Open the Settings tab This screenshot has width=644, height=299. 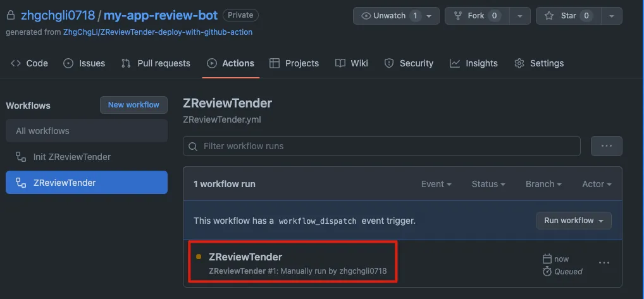pos(538,63)
